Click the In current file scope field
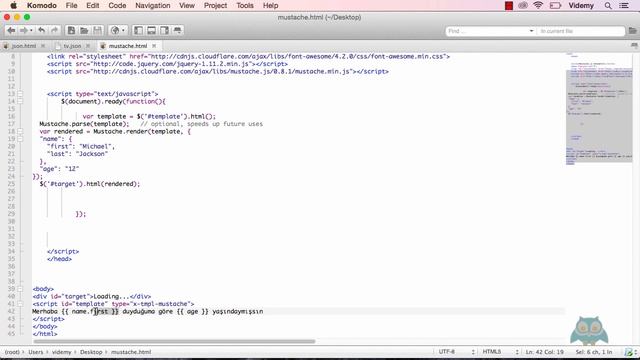The image size is (640, 360). point(580,31)
